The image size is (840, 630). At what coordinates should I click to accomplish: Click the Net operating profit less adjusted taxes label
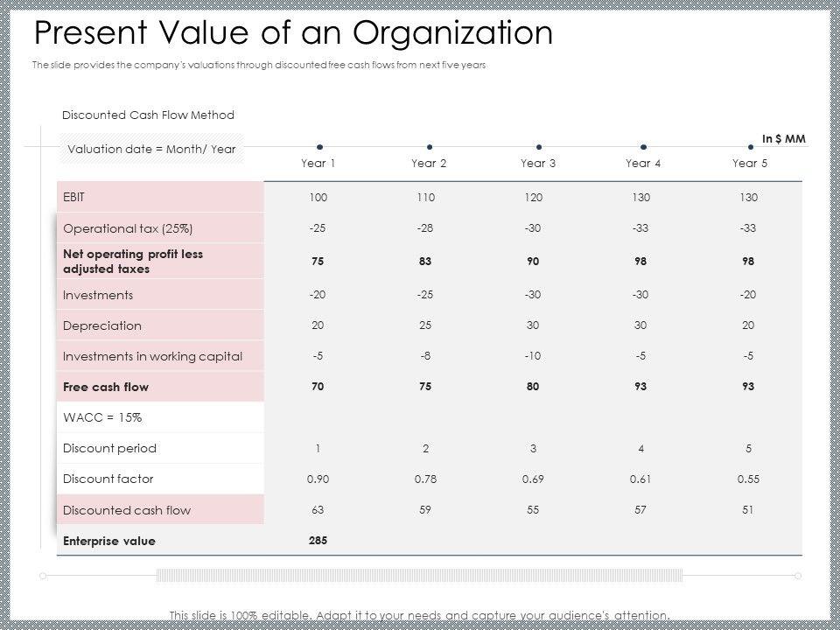[x=133, y=262]
